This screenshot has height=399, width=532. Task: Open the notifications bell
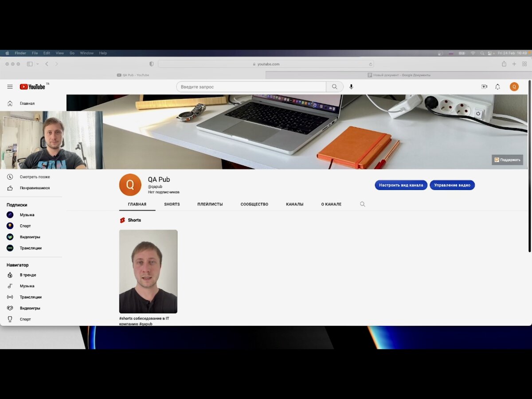pos(497,87)
